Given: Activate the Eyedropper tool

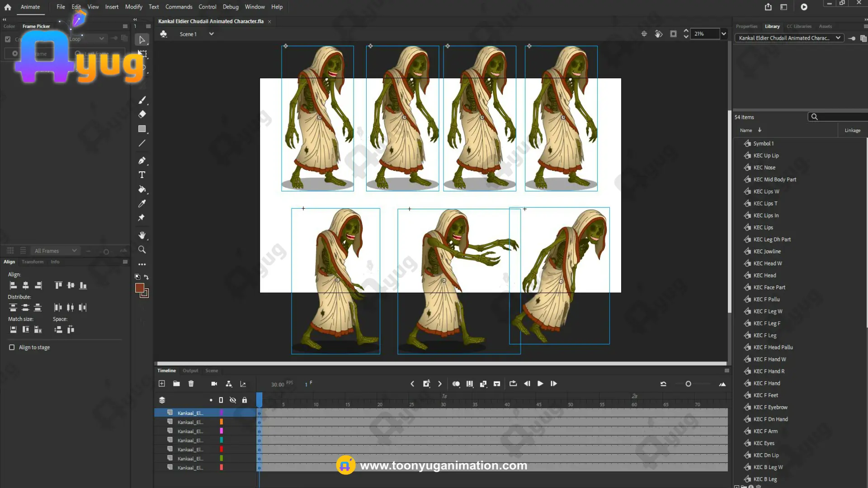Looking at the screenshot, I should click(142, 204).
